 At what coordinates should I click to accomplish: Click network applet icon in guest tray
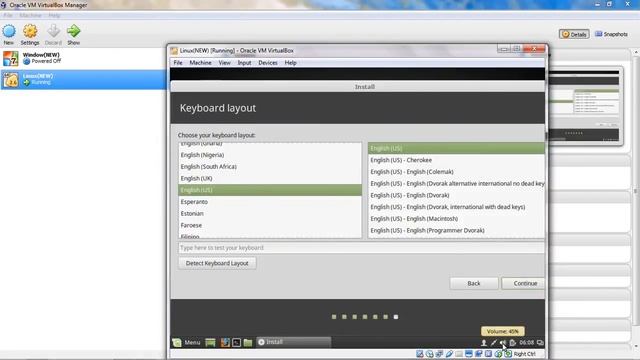493,343
